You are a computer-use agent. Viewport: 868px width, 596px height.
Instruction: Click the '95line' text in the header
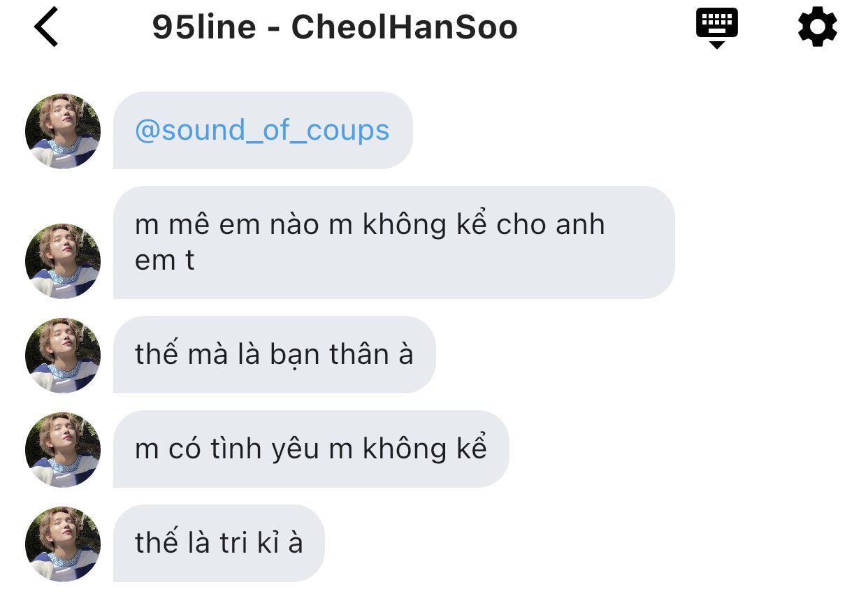tap(205, 28)
